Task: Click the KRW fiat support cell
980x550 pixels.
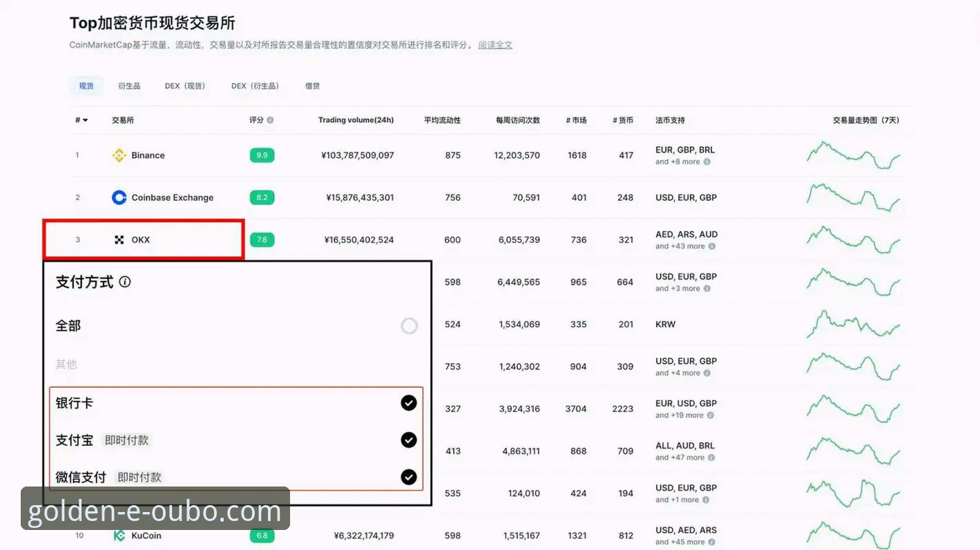Action: click(x=666, y=324)
